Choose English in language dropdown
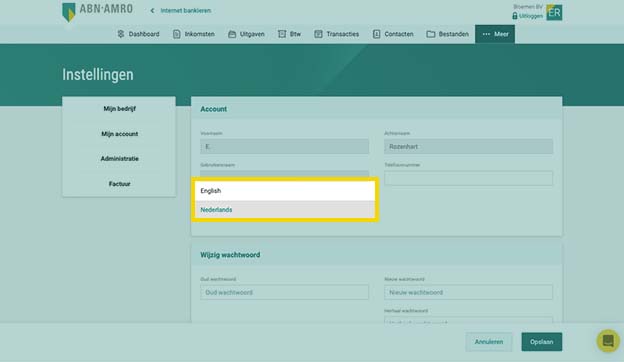This screenshot has width=624, height=362. coord(285,191)
